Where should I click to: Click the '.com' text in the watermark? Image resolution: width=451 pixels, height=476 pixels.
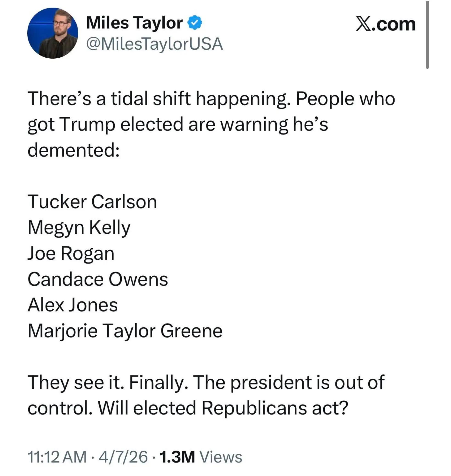pyautogui.click(x=394, y=25)
